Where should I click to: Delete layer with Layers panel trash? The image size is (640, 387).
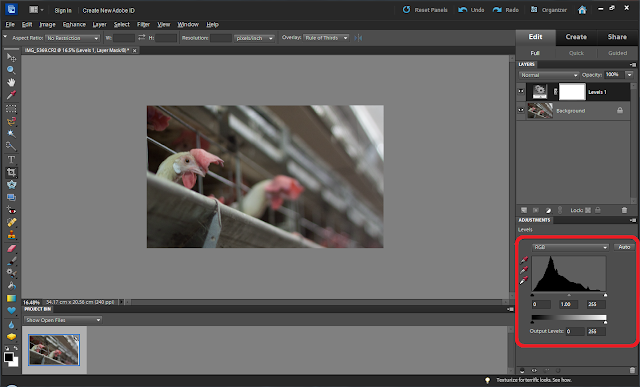click(624, 210)
